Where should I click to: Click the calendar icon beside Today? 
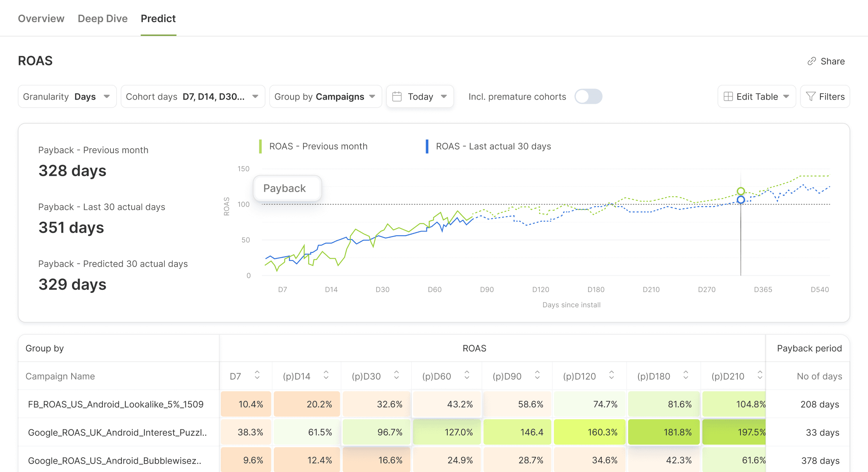397,97
